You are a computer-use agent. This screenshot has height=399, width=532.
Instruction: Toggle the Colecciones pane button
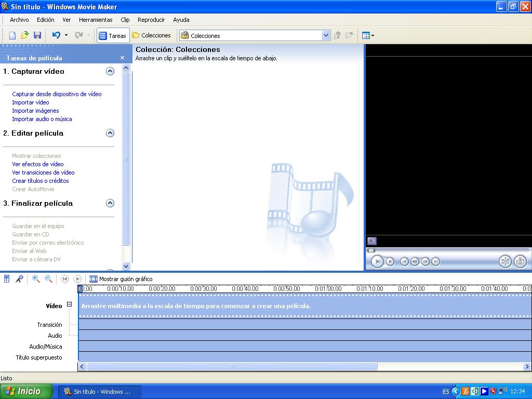[x=151, y=35]
